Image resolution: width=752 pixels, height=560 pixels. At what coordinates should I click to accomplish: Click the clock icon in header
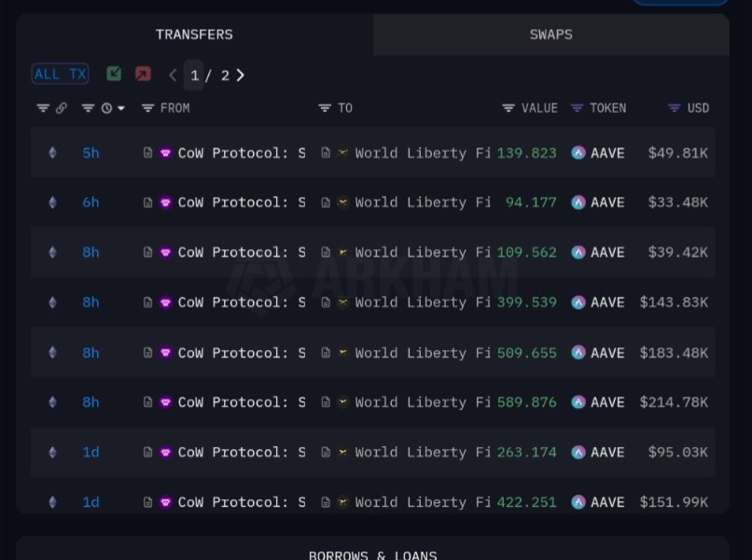(x=106, y=108)
